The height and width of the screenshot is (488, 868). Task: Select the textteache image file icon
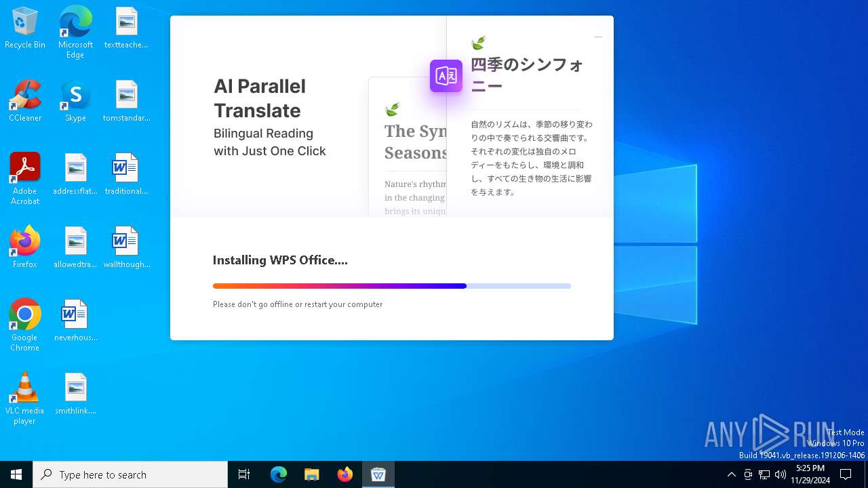126,28
